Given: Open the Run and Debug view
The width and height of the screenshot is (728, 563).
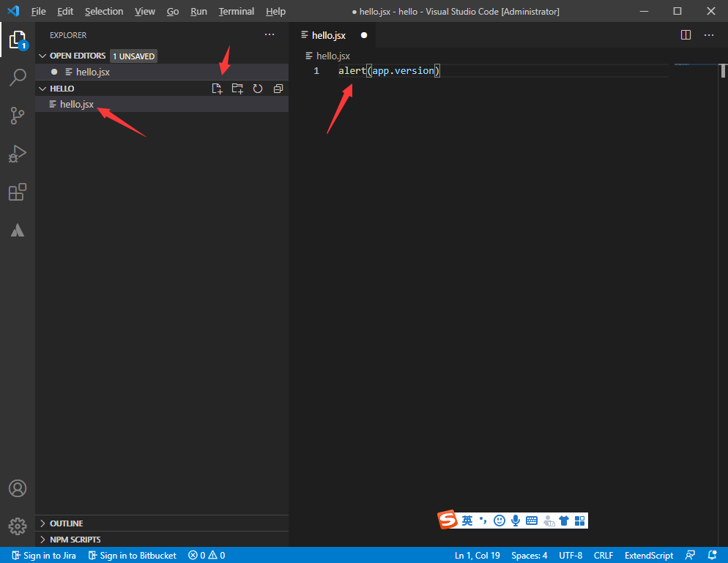Looking at the screenshot, I should coord(18,154).
